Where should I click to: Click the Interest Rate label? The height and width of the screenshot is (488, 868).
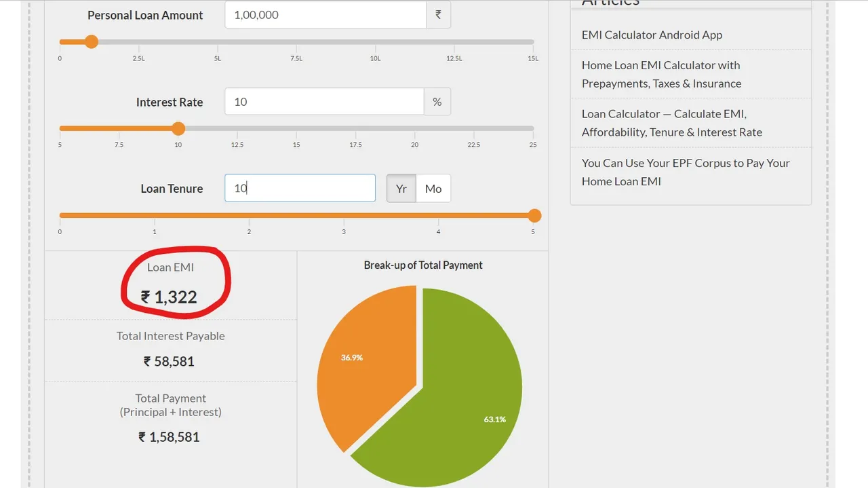click(x=170, y=102)
